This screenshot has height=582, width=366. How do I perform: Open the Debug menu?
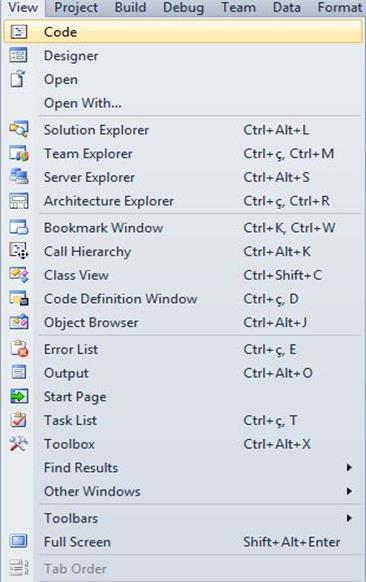[183, 8]
